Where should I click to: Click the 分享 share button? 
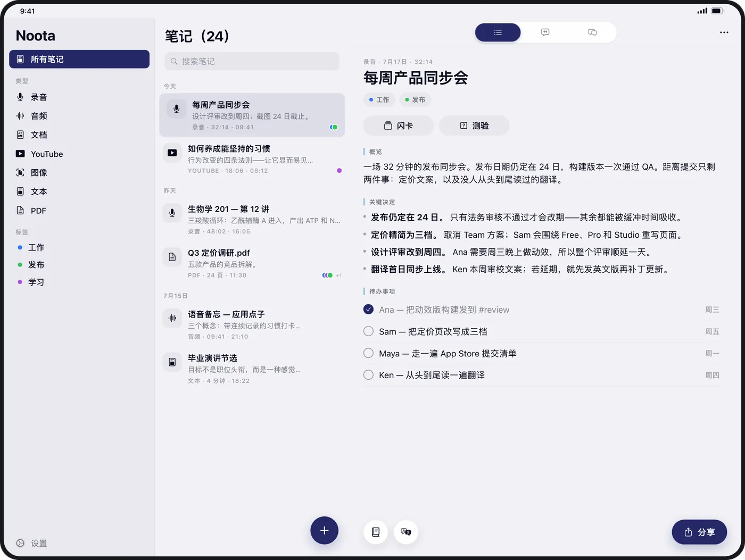pyautogui.click(x=699, y=532)
